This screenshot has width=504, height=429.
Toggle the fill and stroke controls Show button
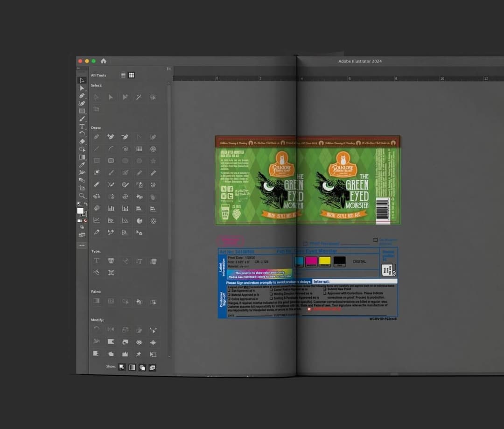[x=122, y=367]
